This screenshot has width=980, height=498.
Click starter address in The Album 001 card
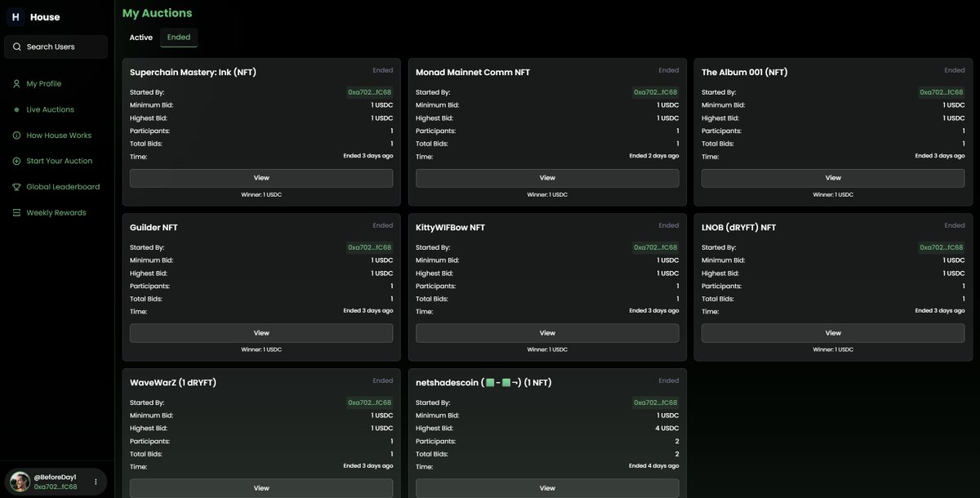tap(942, 92)
